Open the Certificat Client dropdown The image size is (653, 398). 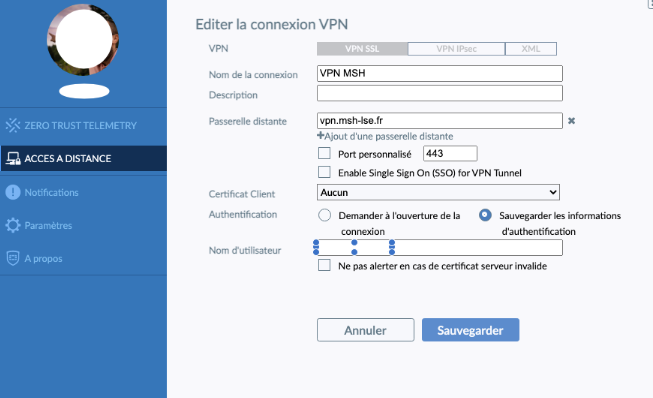[438, 192]
